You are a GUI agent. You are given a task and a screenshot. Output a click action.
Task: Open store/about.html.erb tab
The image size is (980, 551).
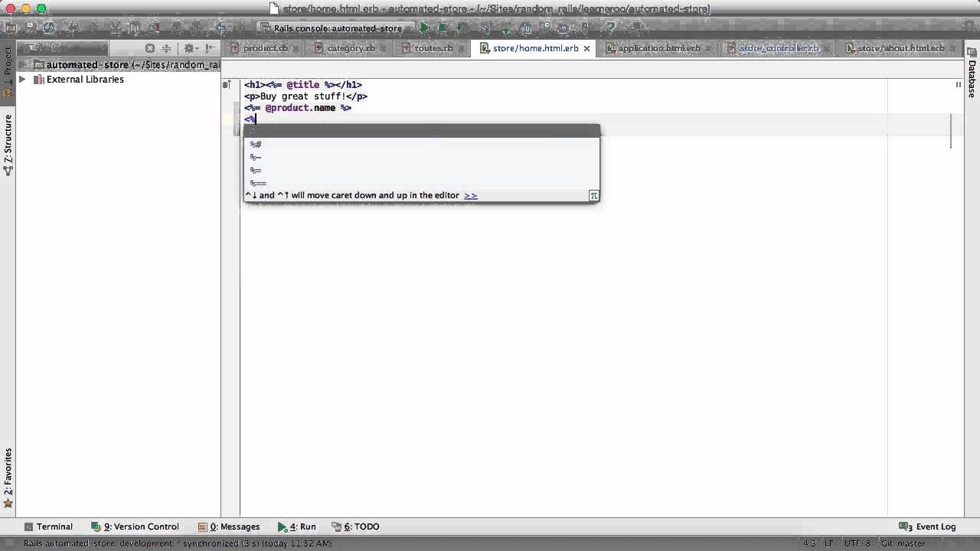click(x=901, y=48)
